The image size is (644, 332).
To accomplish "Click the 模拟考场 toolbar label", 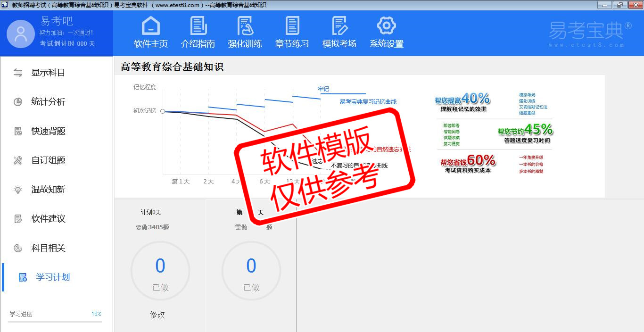I will click(x=339, y=44).
